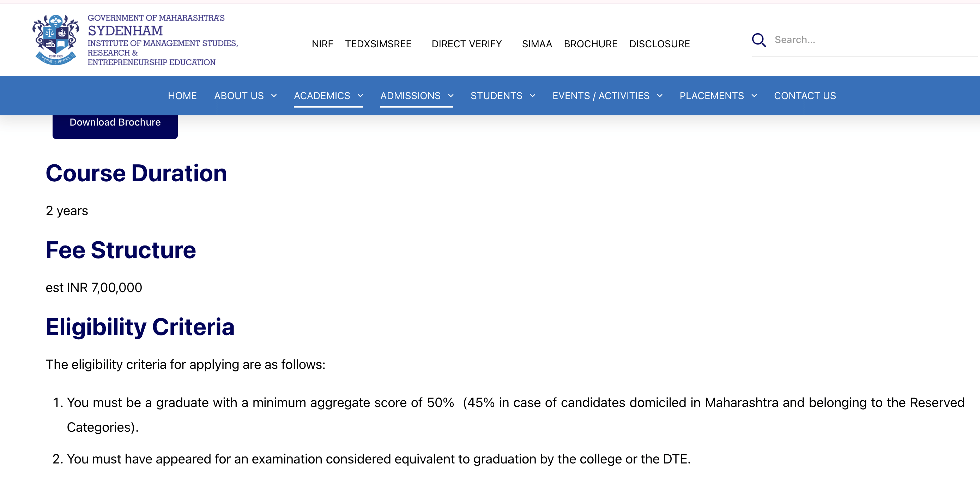This screenshot has height=479, width=980.
Task: Expand the PLACEMENTS dropdown
Action: click(718, 96)
